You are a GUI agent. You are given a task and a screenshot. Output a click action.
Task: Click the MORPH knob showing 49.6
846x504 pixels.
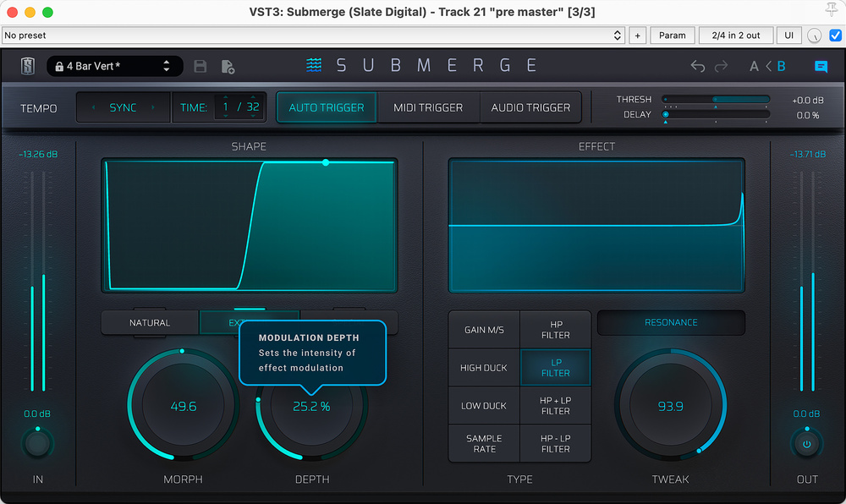tap(183, 406)
